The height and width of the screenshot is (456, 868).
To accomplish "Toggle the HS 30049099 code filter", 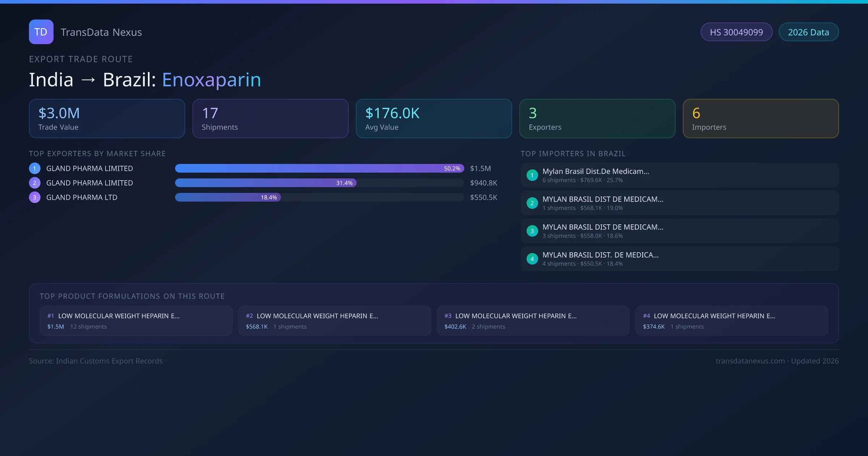I will (x=736, y=32).
